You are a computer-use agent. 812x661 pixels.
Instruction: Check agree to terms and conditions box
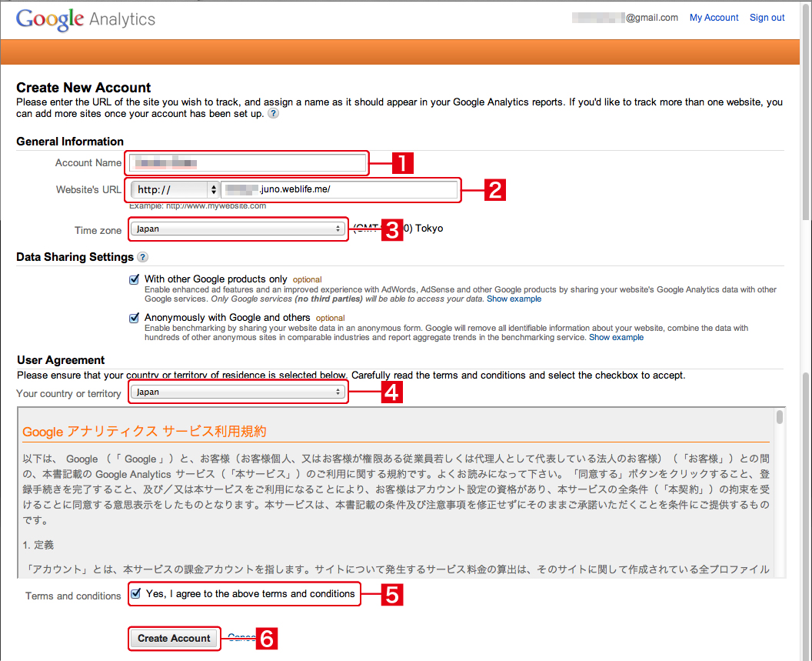coord(135,593)
